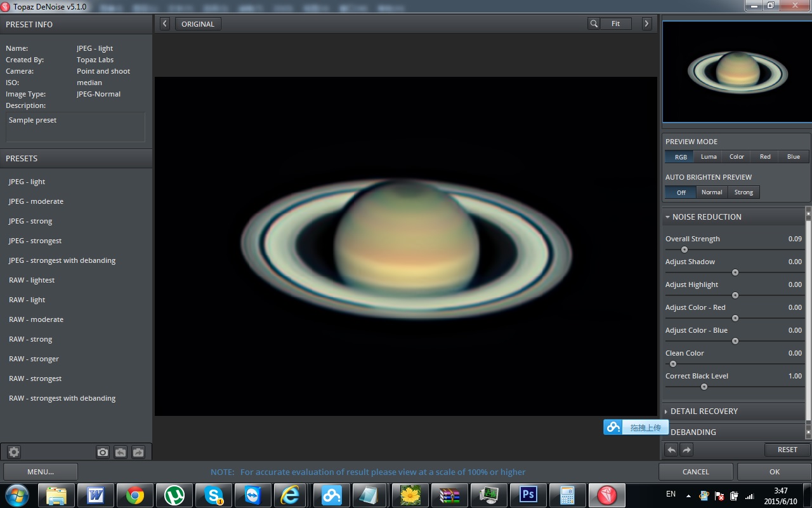Set preview mode to RGB
This screenshot has width=812, height=508.
680,157
